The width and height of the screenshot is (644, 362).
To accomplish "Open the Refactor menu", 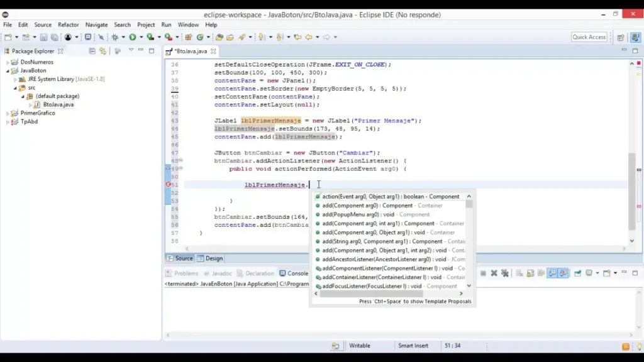I will point(69,25).
